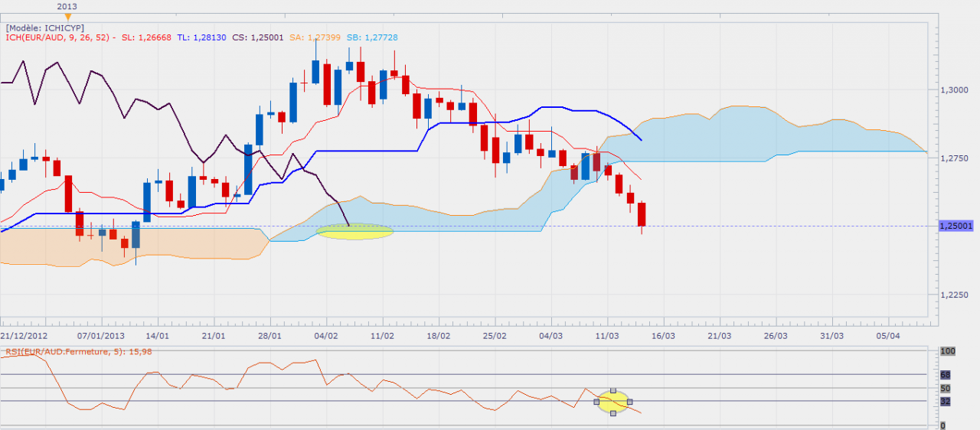The image size is (980, 430).
Task: Click the RSI 32 oversold level label
Action: pos(945,401)
